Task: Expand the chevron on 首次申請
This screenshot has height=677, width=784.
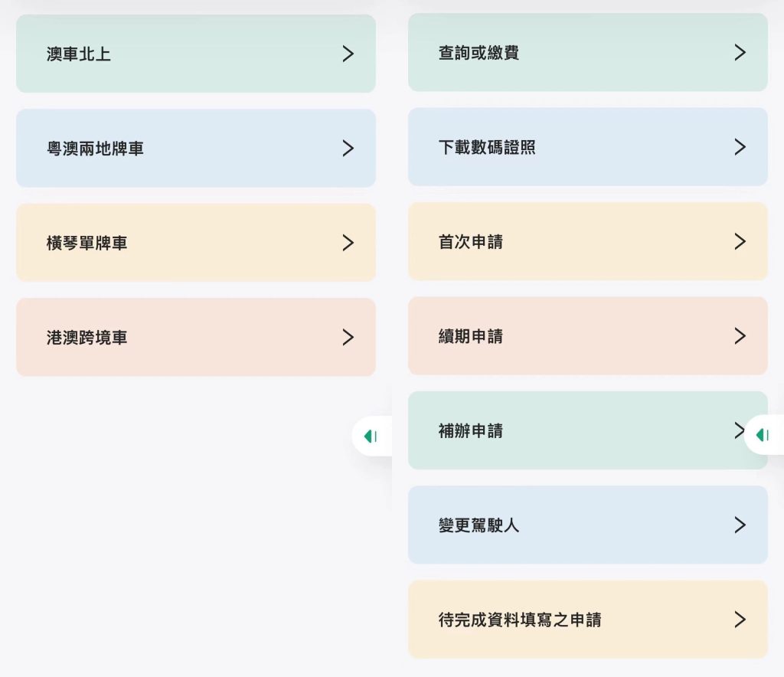Action: click(x=740, y=241)
